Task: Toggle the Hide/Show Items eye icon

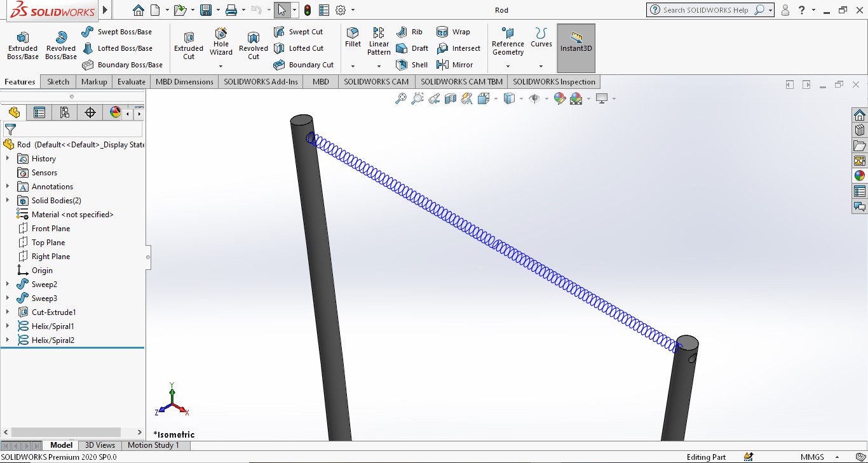Action: (534, 98)
